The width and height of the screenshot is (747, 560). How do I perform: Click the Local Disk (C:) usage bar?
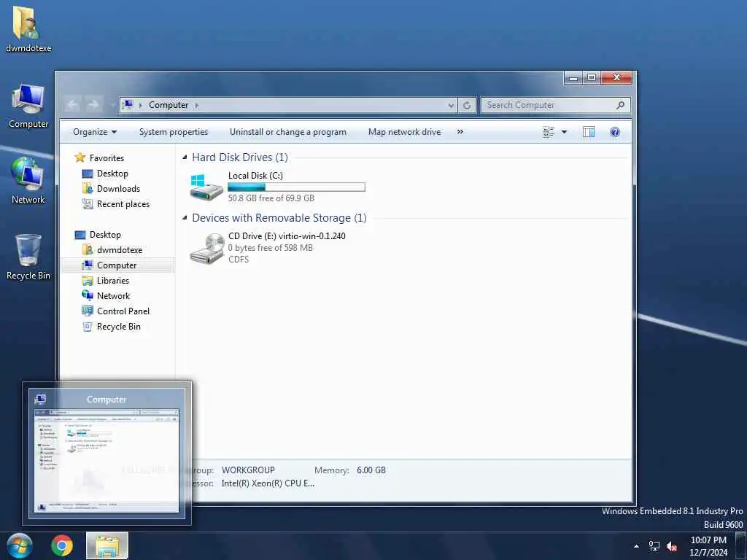click(x=296, y=187)
